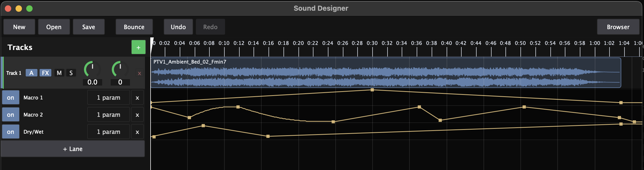The height and width of the screenshot is (170, 644).
Task: Click the Macro 1 end automation point
Action: [621, 103]
